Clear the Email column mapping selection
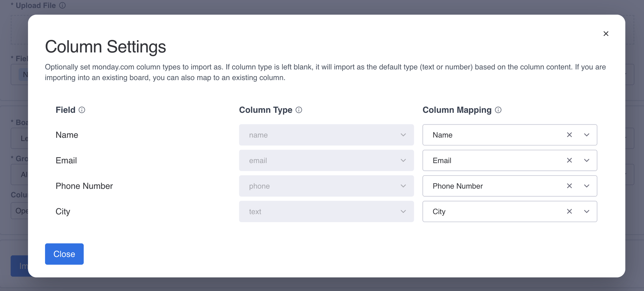644x291 pixels. point(569,160)
